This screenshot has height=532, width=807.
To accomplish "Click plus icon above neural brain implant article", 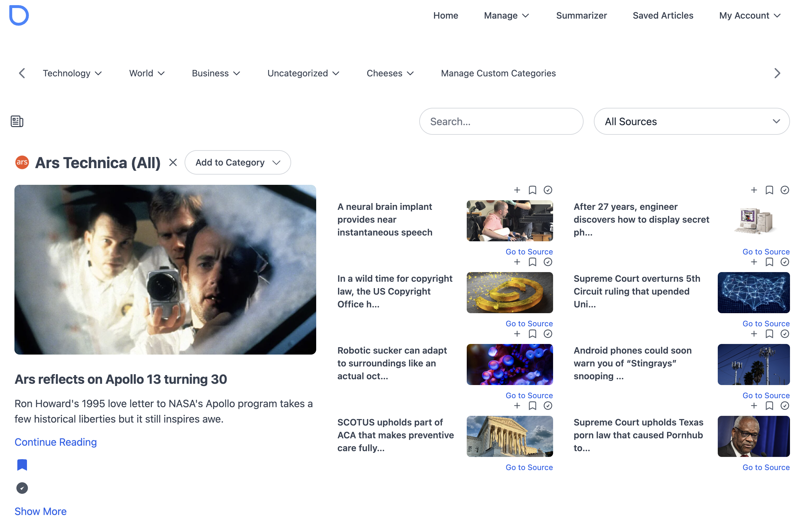I will coord(517,190).
